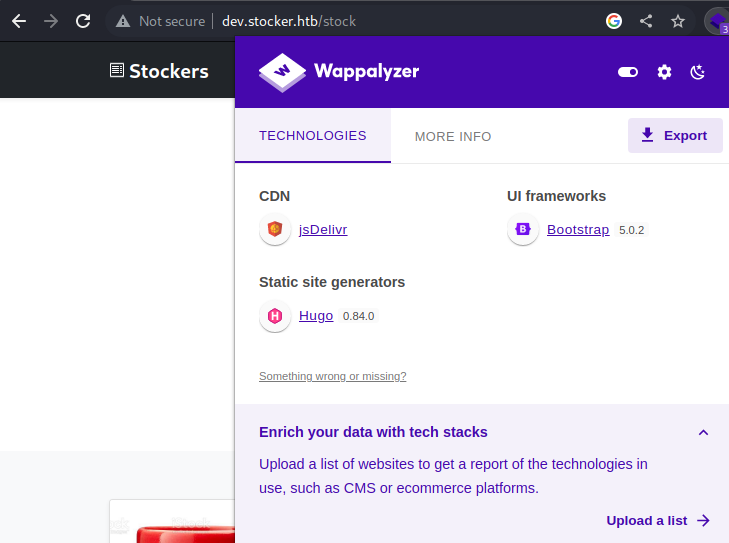Open the Hugo technology link
The image size is (729, 543).
click(x=316, y=316)
